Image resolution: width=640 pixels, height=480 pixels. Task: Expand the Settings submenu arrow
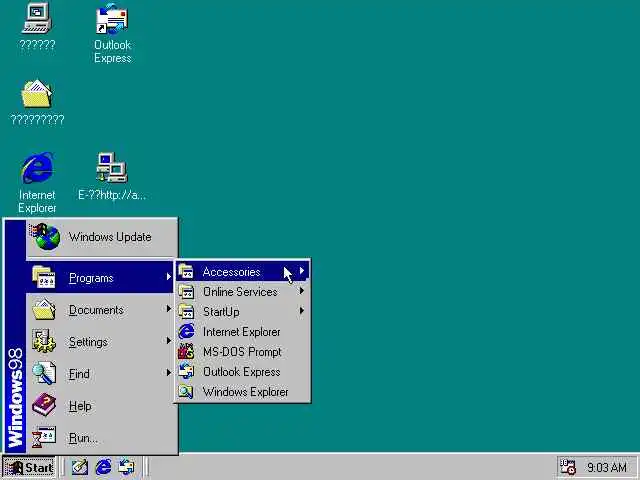(x=168, y=341)
